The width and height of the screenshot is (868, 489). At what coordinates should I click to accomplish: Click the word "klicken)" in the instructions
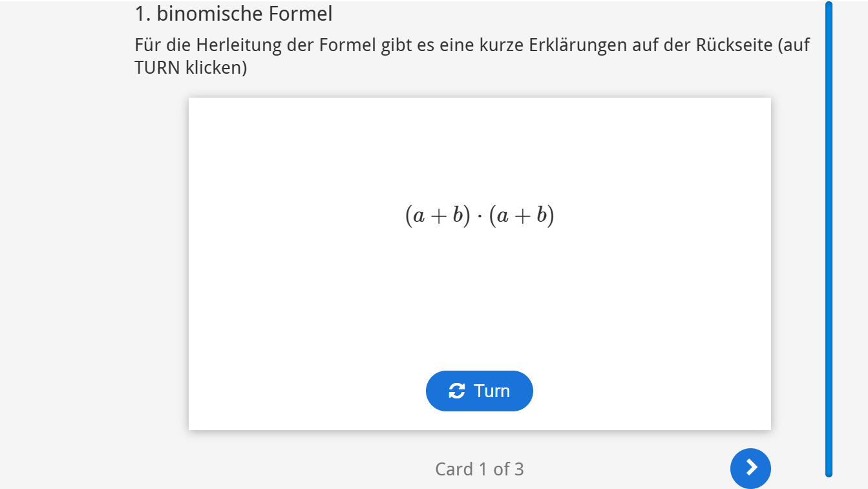point(216,67)
